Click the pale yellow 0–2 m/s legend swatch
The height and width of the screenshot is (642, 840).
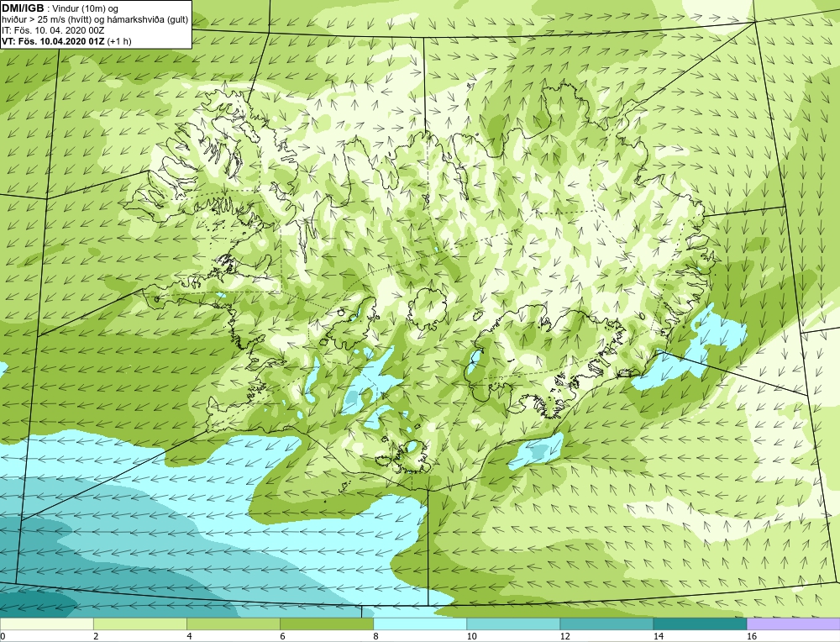click(46, 624)
